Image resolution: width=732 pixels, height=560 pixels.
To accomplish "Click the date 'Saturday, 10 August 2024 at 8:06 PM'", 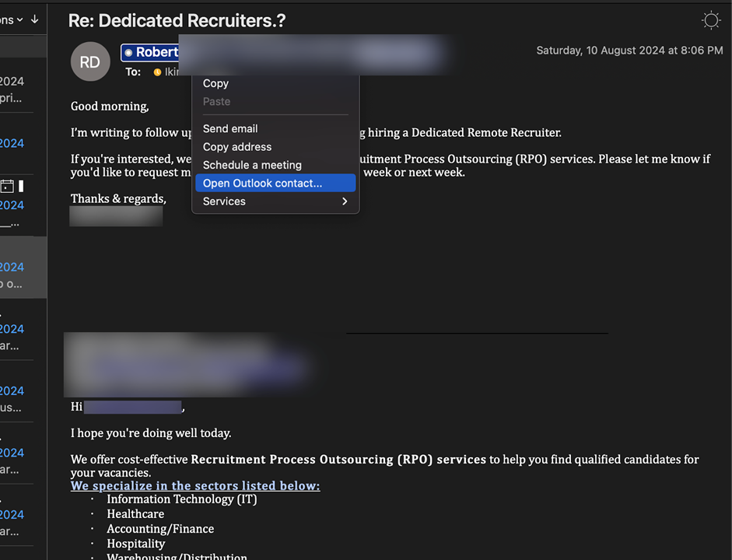I will (629, 51).
